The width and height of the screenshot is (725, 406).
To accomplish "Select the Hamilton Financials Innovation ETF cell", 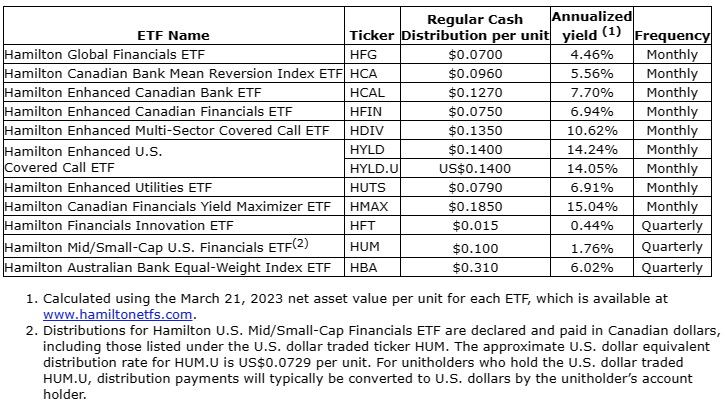I will coord(119,225).
